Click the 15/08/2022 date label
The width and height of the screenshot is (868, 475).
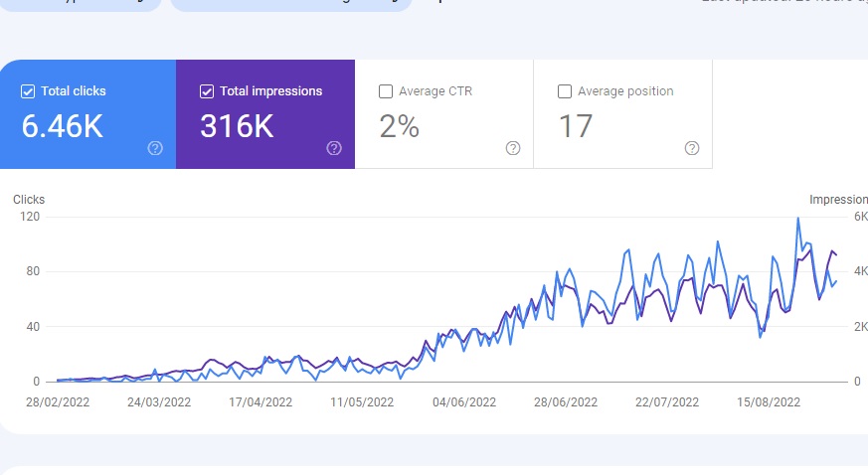coord(769,402)
